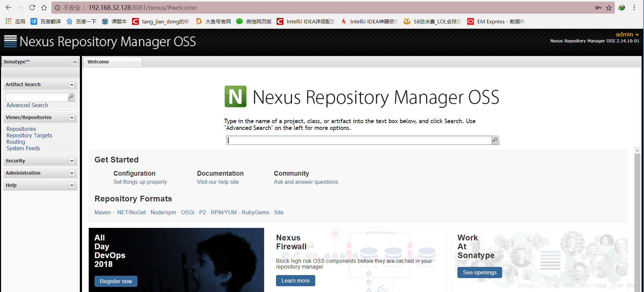Click the browser forward arrow

click(20, 7)
